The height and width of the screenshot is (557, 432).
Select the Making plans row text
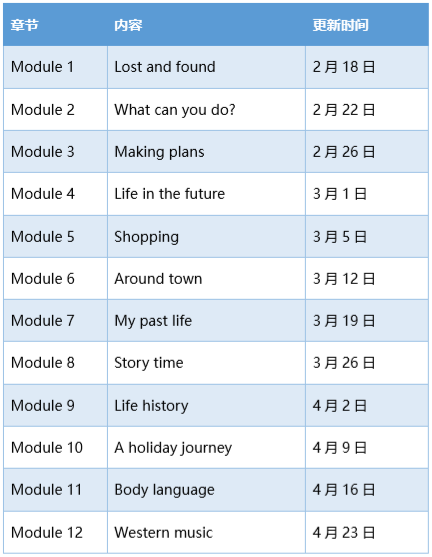point(159,152)
